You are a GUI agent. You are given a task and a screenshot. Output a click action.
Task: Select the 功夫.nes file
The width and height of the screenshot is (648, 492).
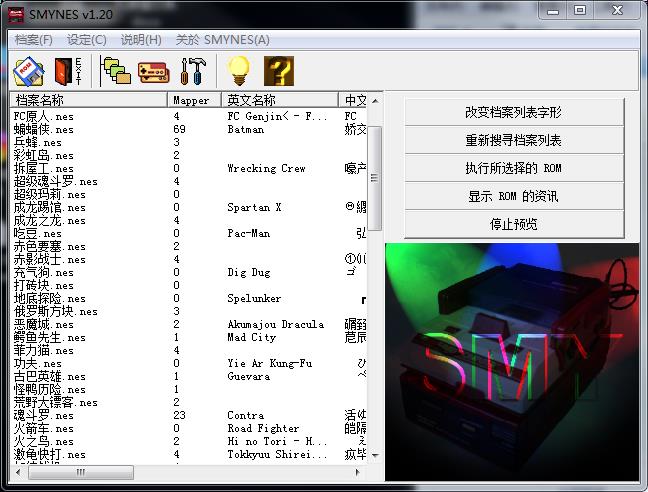[38, 364]
